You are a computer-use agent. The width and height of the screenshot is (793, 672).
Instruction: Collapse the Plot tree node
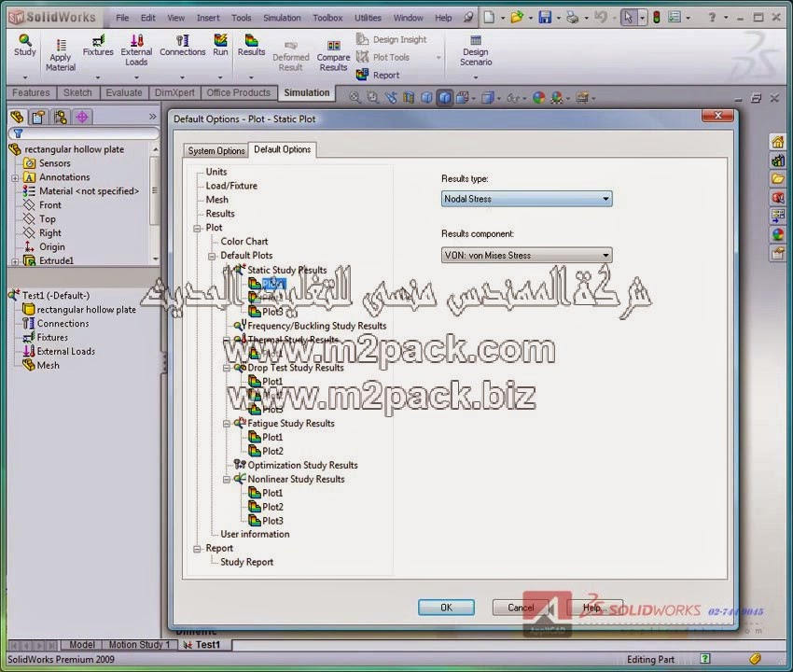click(x=197, y=229)
